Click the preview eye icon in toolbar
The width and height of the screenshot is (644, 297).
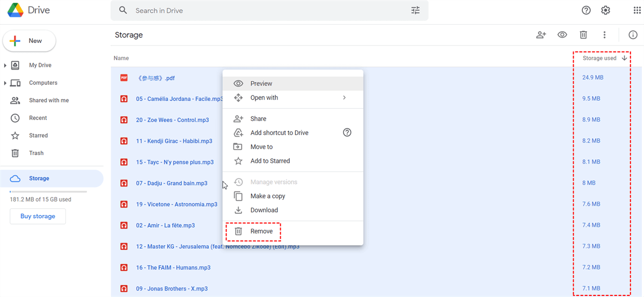[x=562, y=35]
